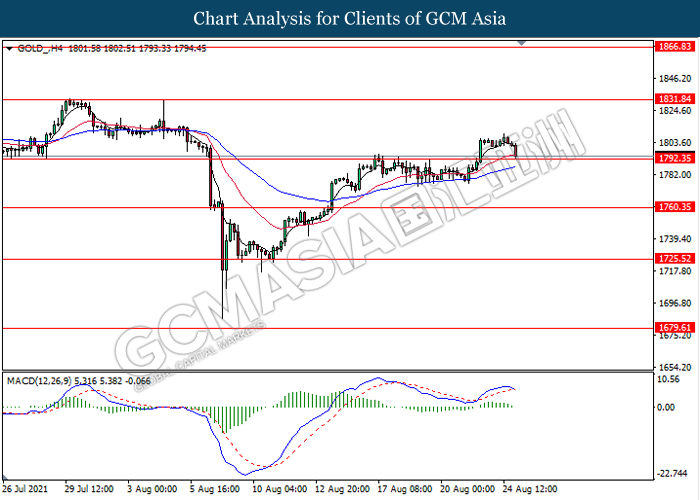
Task: Click the 1696.80 price axis value
Action: (675, 303)
